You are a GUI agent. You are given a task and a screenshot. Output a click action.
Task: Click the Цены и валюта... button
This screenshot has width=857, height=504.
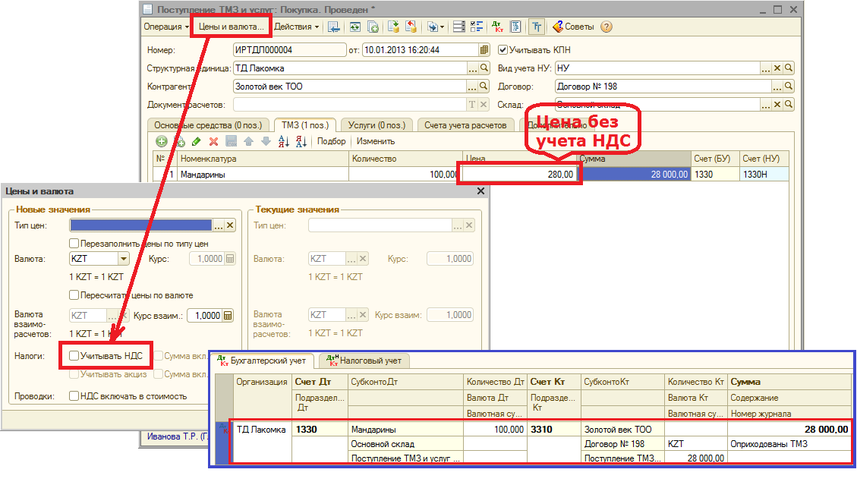[x=231, y=27]
